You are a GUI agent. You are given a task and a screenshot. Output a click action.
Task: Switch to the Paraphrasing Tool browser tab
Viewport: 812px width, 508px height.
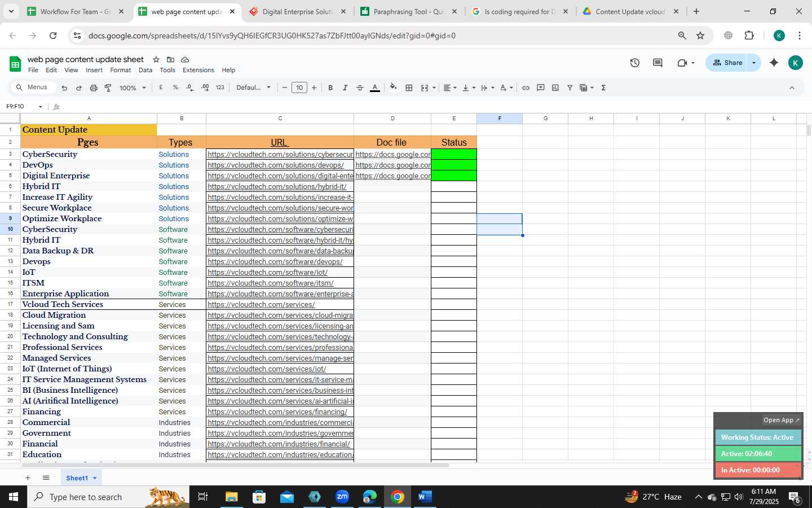point(409,11)
